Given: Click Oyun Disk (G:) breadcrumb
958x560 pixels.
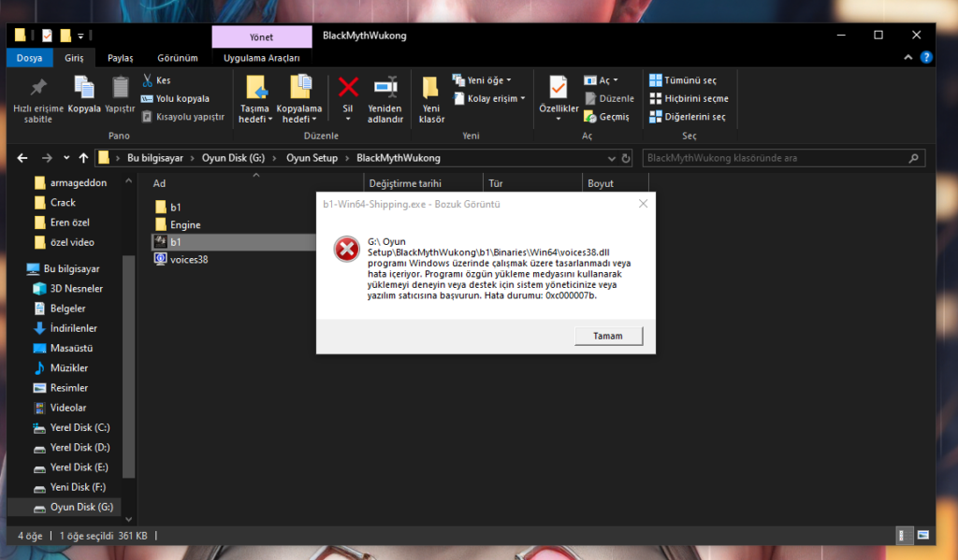Looking at the screenshot, I should tap(233, 158).
